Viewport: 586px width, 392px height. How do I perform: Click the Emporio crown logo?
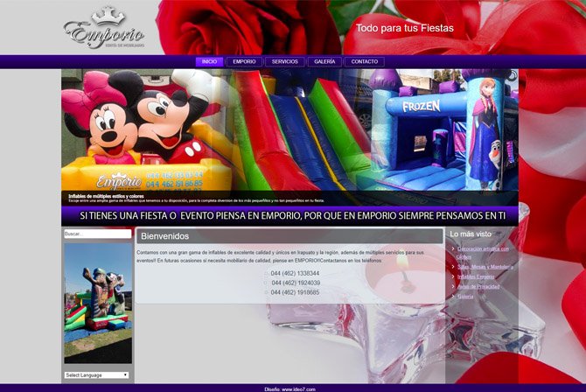104,28
